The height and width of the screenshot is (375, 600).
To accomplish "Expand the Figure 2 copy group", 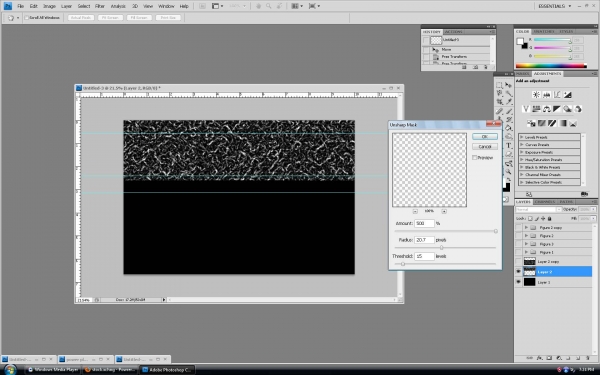I will (527, 228).
